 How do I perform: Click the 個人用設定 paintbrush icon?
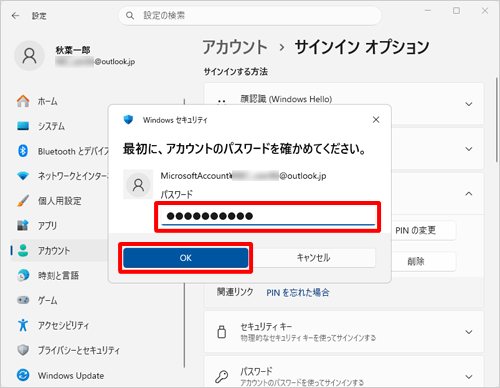[x=23, y=201]
